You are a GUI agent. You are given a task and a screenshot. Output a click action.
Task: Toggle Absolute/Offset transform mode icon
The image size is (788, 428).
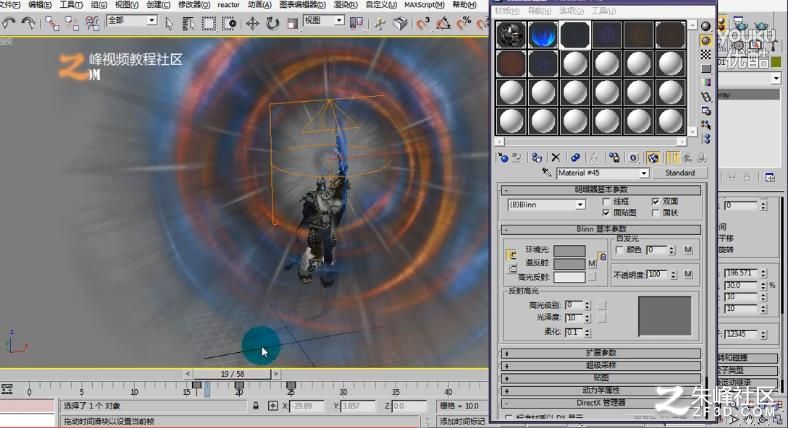(x=273, y=406)
